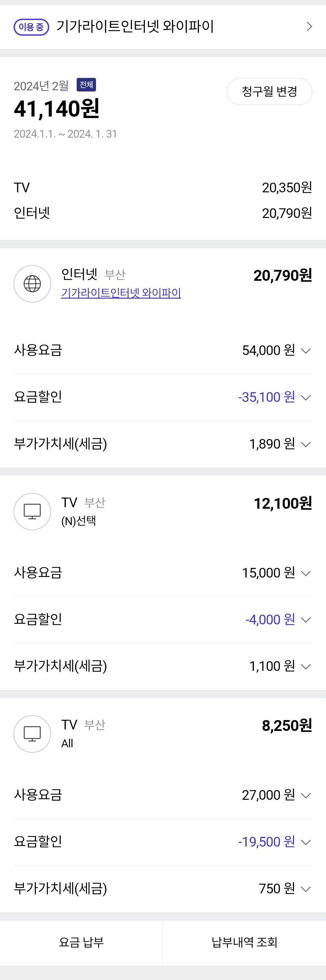
Task: Open 기가라이트인터넷 와이파이 header arrow
Action: coord(309,27)
